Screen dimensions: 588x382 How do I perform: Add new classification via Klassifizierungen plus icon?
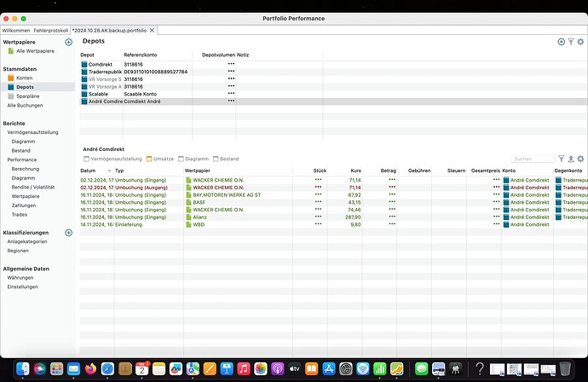(x=69, y=233)
